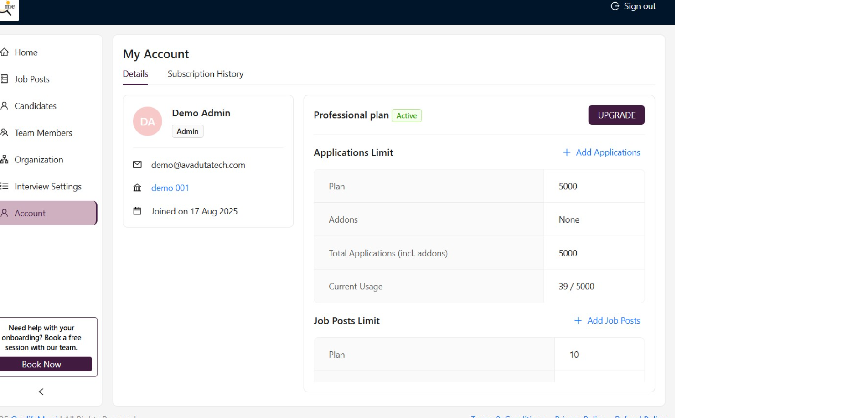868x418 pixels.
Task: Click the Interview Settings list icon
Action: 5,186
